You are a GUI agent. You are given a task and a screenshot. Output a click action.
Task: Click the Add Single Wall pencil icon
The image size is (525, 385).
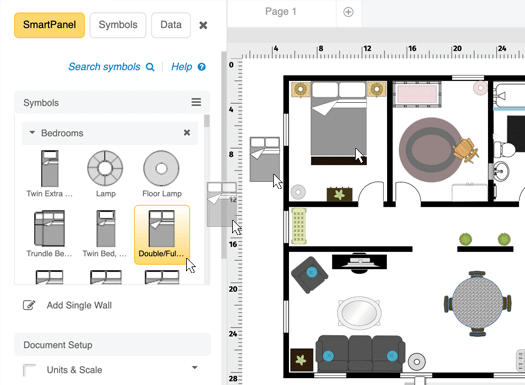click(29, 305)
